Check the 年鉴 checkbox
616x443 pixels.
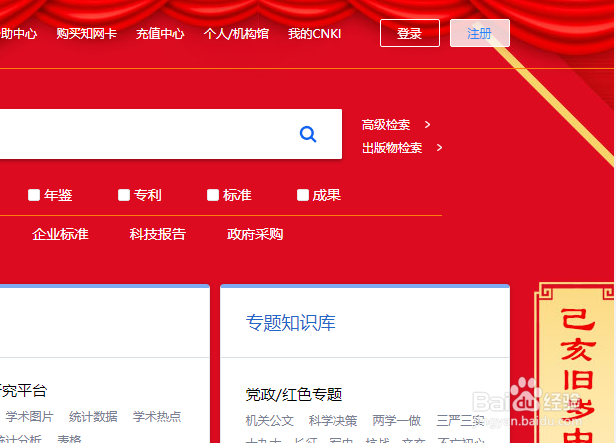pos(34,195)
